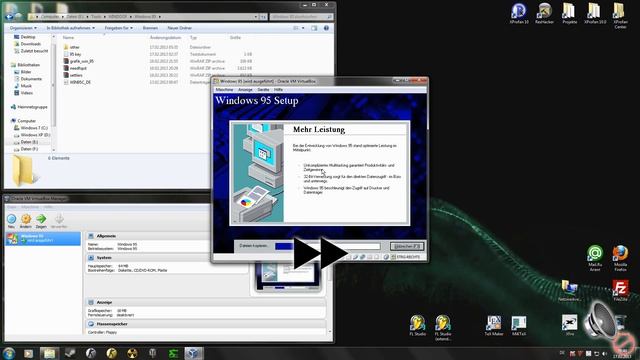The image size is (640, 360).
Task: Click the back navigation arrow in Explorer
Action: pyautogui.click(x=9, y=16)
